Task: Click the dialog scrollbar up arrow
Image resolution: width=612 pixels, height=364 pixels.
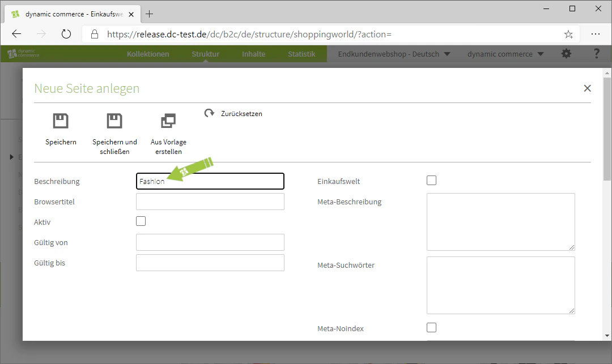Action: [x=607, y=73]
